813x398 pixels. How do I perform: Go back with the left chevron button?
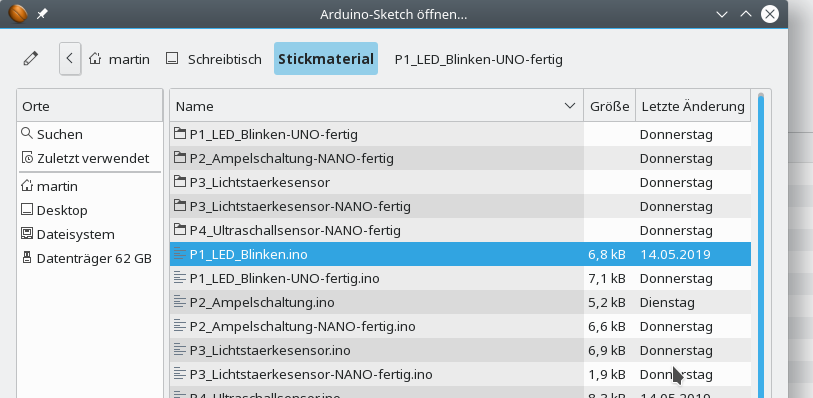(x=70, y=59)
